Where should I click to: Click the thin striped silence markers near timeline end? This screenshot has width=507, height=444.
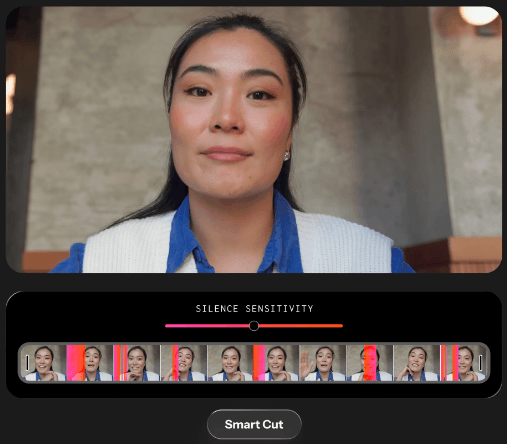coord(449,363)
